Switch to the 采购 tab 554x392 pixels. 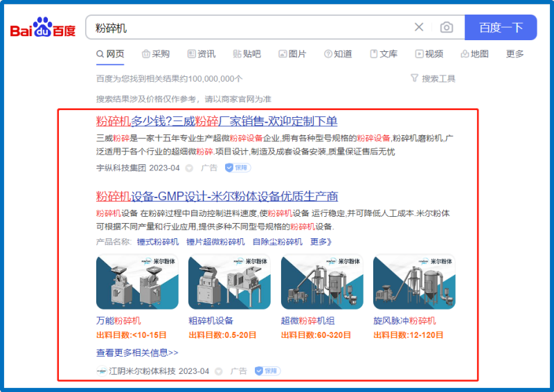[155, 54]
